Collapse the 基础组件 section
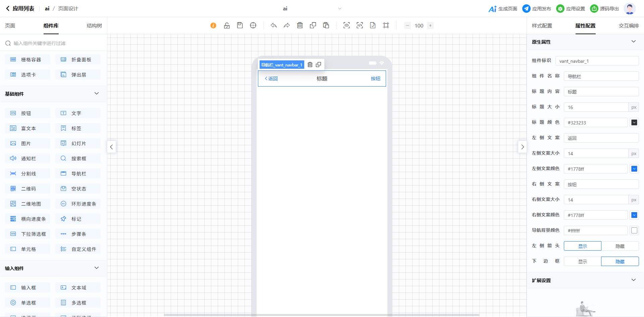644x317 pixels. pos(97,94)
